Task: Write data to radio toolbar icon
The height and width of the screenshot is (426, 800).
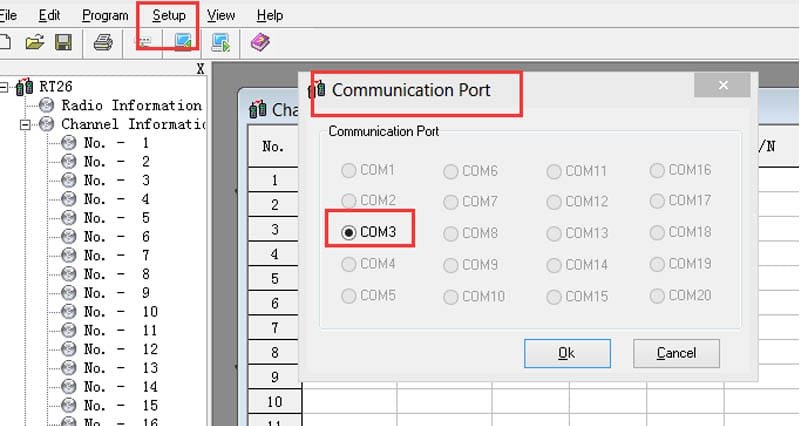Action: click(221, 42)
